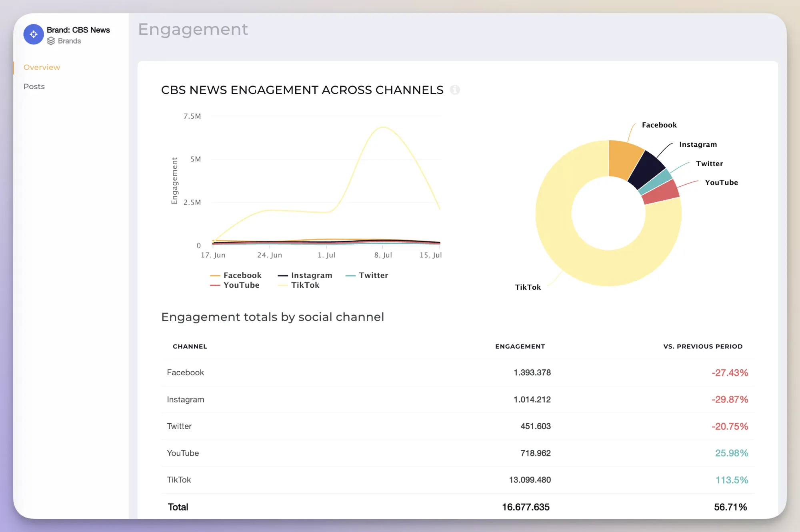Click the blue CBS News brand icon
This screenshot has height=532, width=800.
34,34
